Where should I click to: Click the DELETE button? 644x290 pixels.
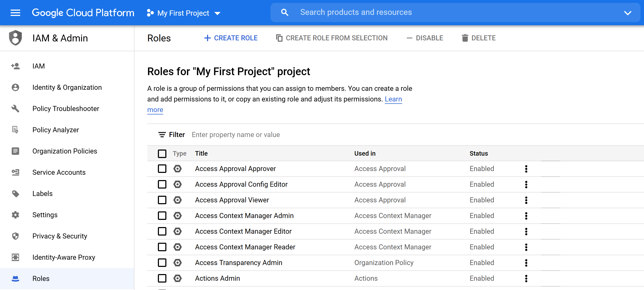click(479, 38)
